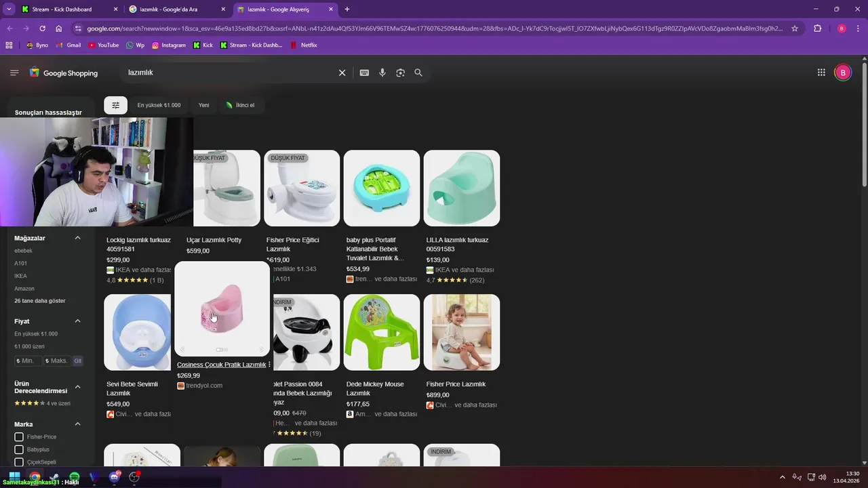Open new browser tab

click(347, 9)
